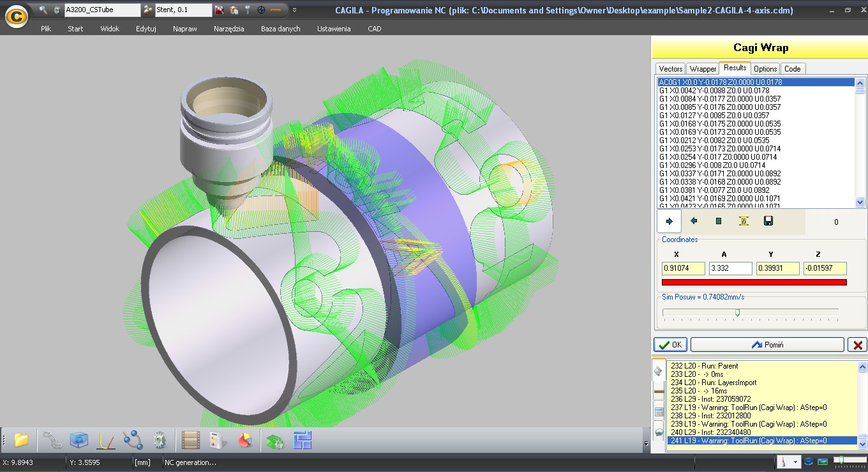The width and height of the screenshot is (868, 472).
Task: Click the database cylinder icon in top toolbar
Action: coord(234,10)
